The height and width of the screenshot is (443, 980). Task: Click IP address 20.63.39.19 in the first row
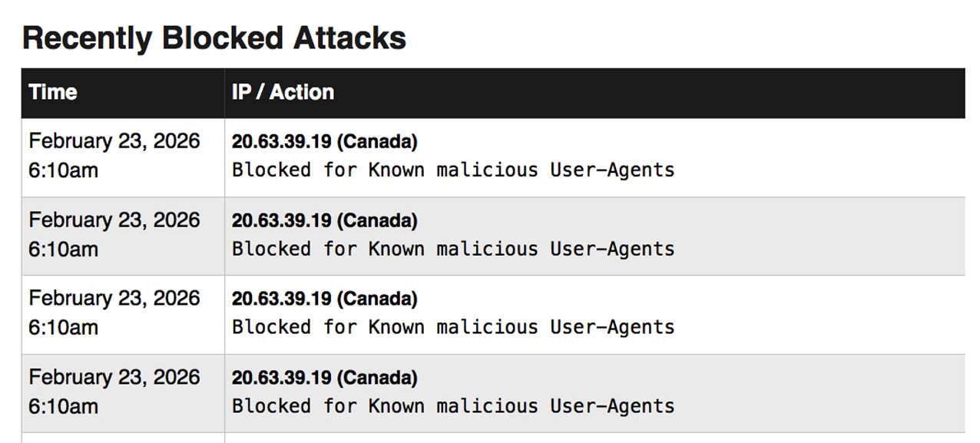click(281, 142)
